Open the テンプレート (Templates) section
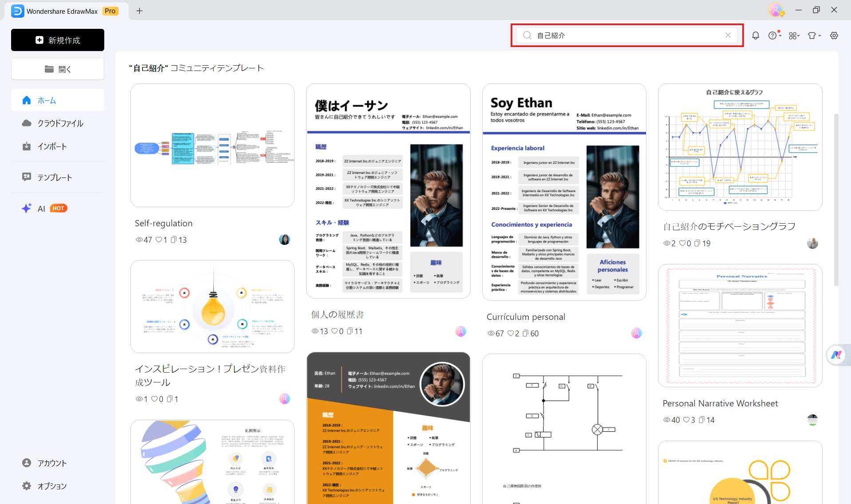This screenshot has height=504, width=851. [x=54, y=177]
